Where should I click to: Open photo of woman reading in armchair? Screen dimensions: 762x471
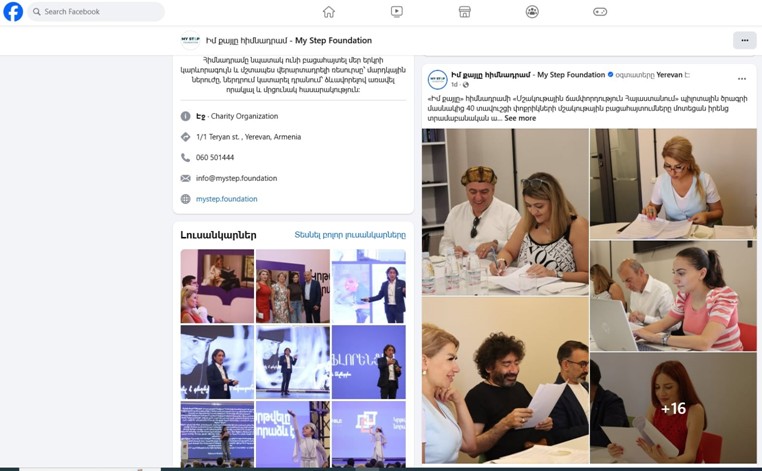(217, 286)
